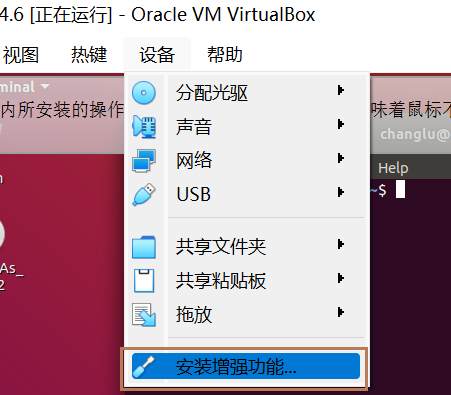The image size is (451, 395).
Task: Expand the USB submenu arrow
Action: pos(340,192)
